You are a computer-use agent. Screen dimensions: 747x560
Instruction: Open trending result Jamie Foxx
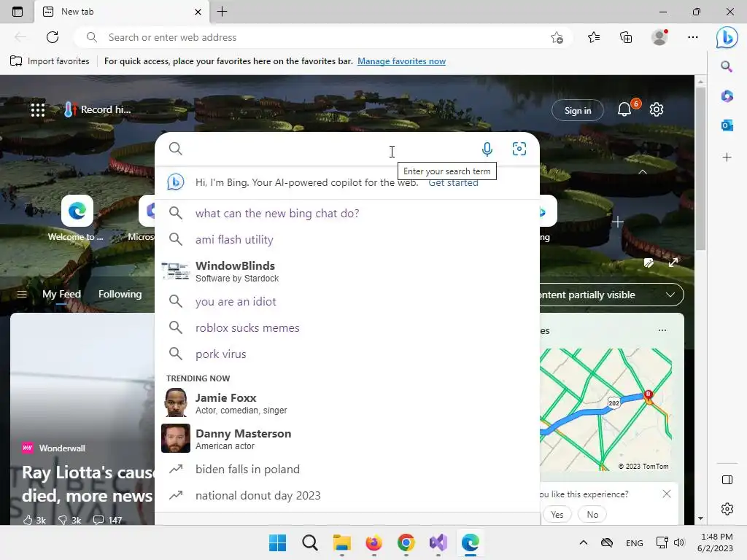(x=347, y=402)
